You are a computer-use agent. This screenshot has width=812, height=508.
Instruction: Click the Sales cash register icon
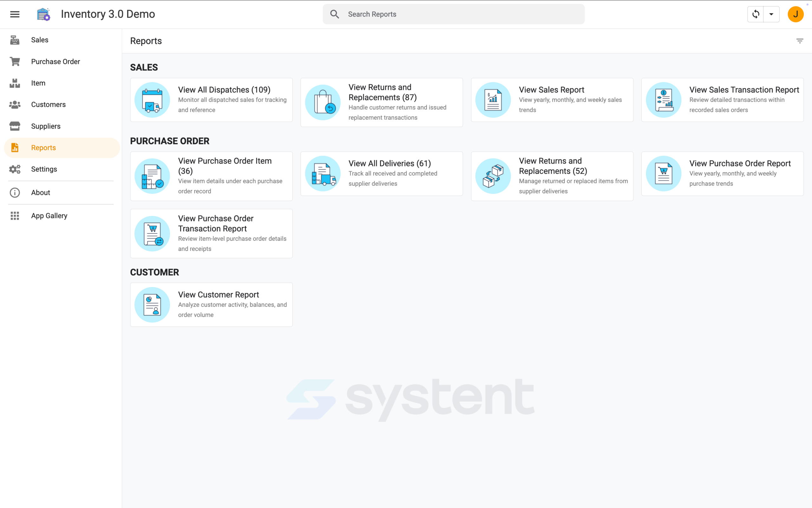click(x=15, y=40)
